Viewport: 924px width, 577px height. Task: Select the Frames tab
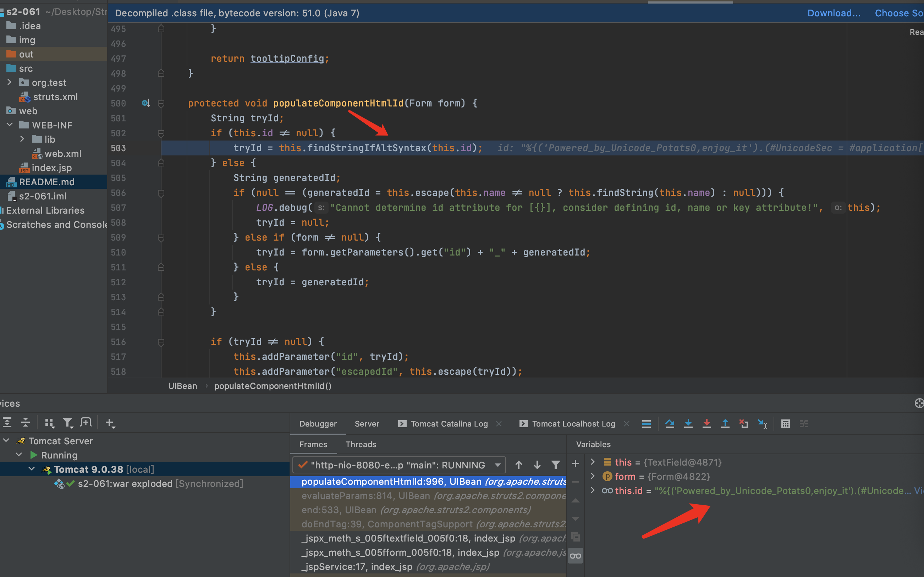[x=313, y=444]
